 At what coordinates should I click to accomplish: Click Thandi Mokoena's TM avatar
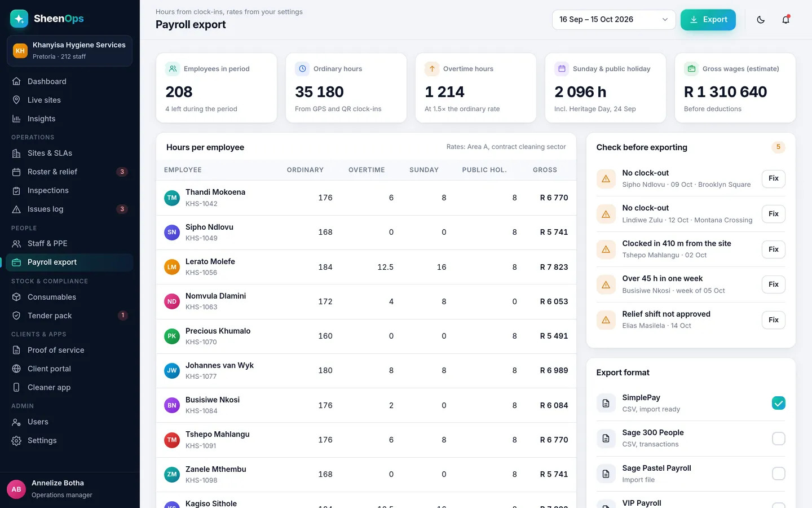172,198
